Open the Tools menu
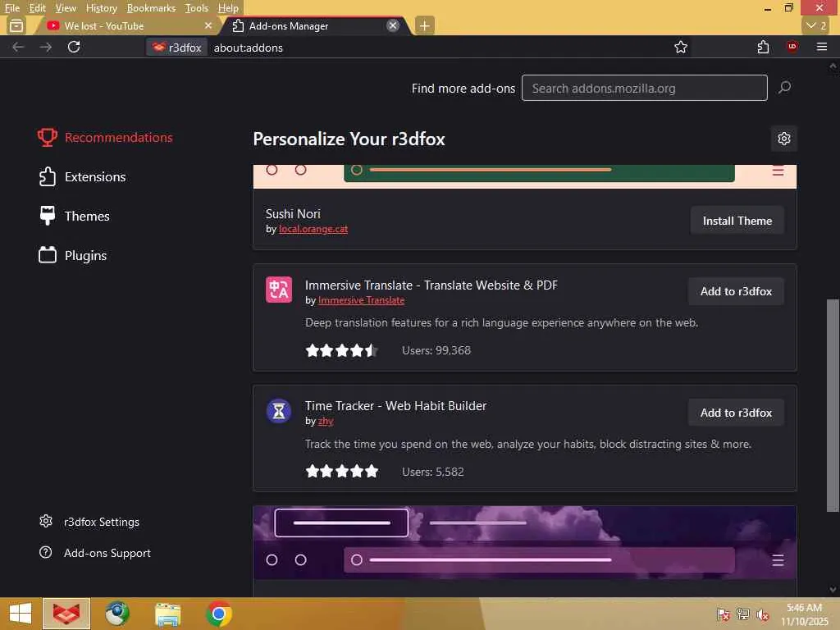The image size is (840, 630). (196, 7)
